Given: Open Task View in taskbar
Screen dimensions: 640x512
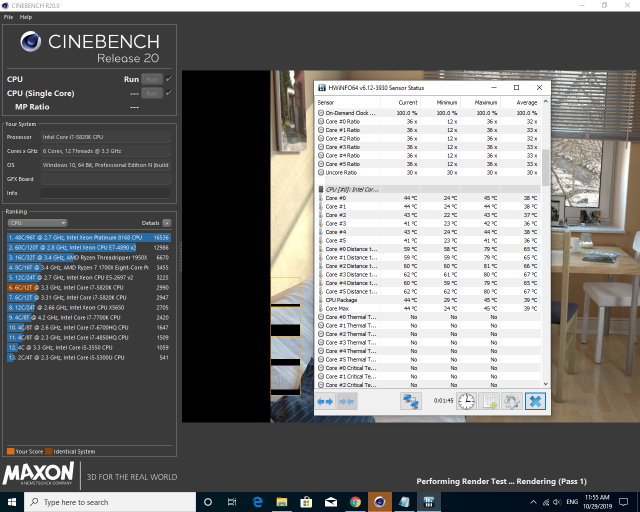Looking at the screenshot, I should tap(232, 502).
